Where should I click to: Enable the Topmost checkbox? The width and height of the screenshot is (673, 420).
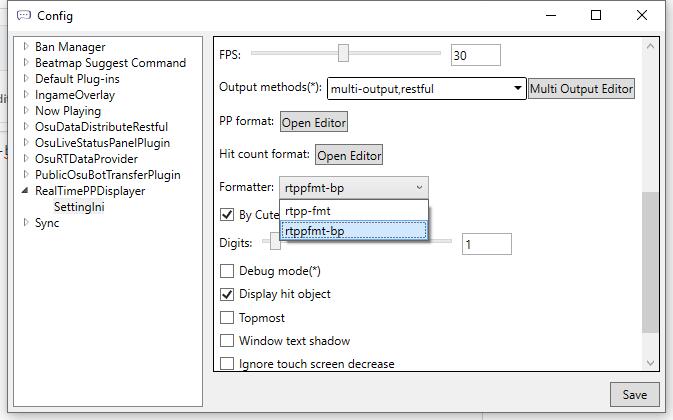point(227,317)
